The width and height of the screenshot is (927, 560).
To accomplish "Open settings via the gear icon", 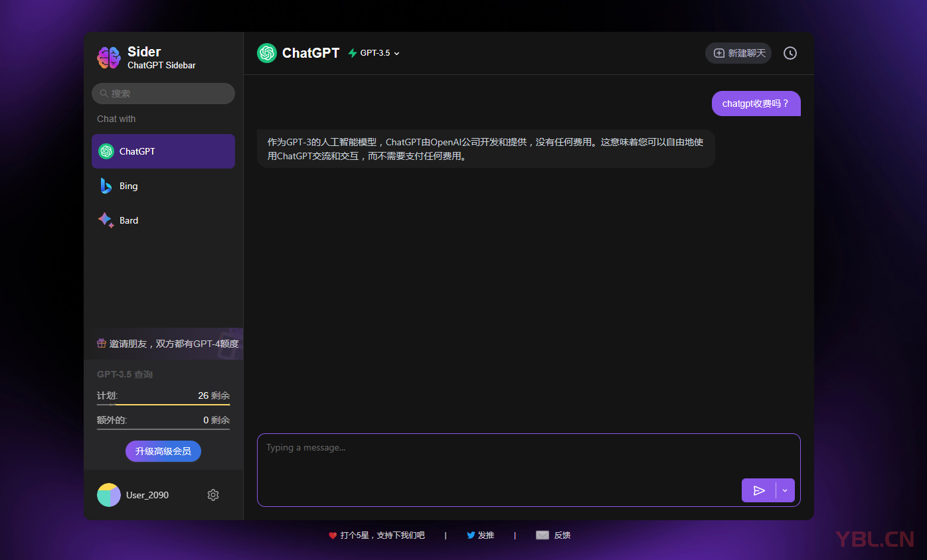I will point(213,495).
